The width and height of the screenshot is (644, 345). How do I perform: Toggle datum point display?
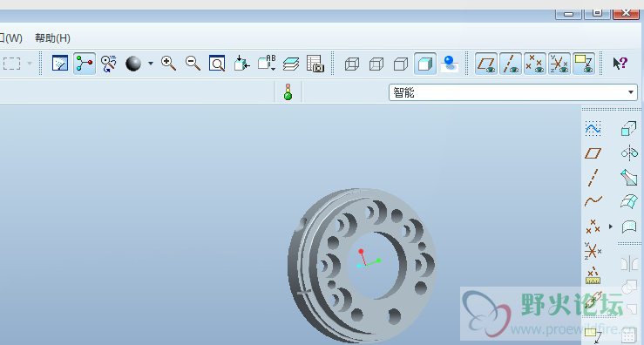coord(535,64)
